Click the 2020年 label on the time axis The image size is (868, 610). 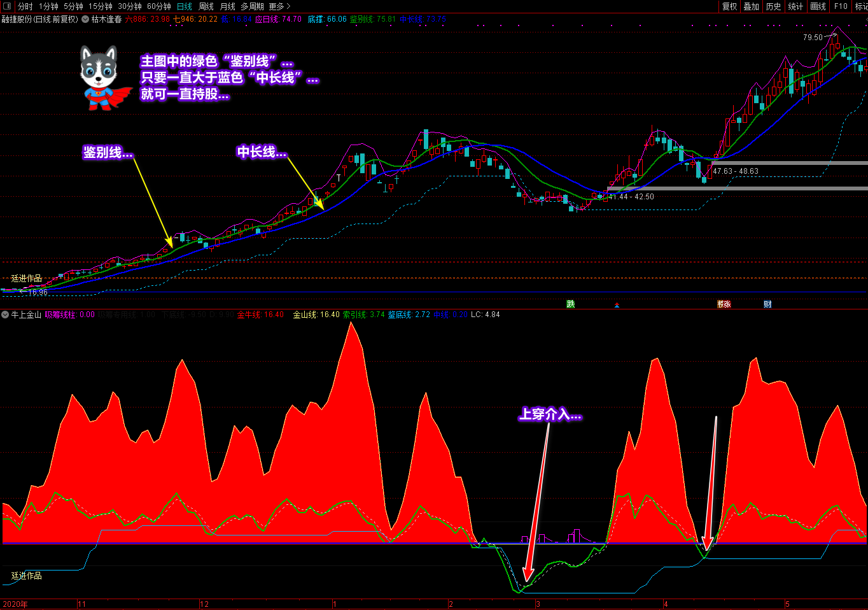15,604
